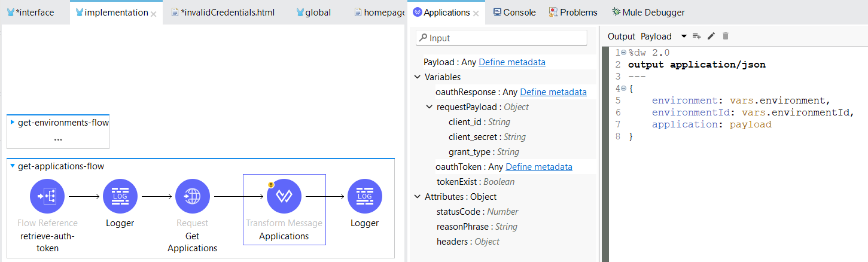
Task: Select headers : Object attribute row
Action: pyautogui.click(x=468, y=242)
